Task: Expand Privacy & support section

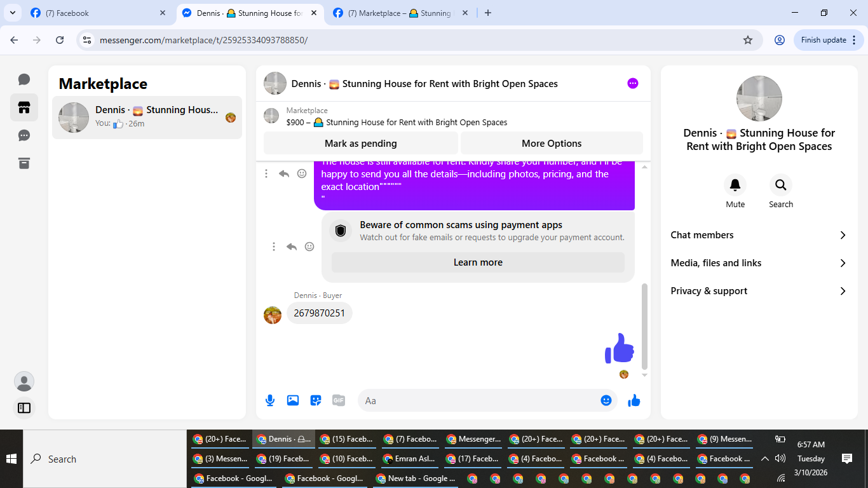Action: [759, 291]
